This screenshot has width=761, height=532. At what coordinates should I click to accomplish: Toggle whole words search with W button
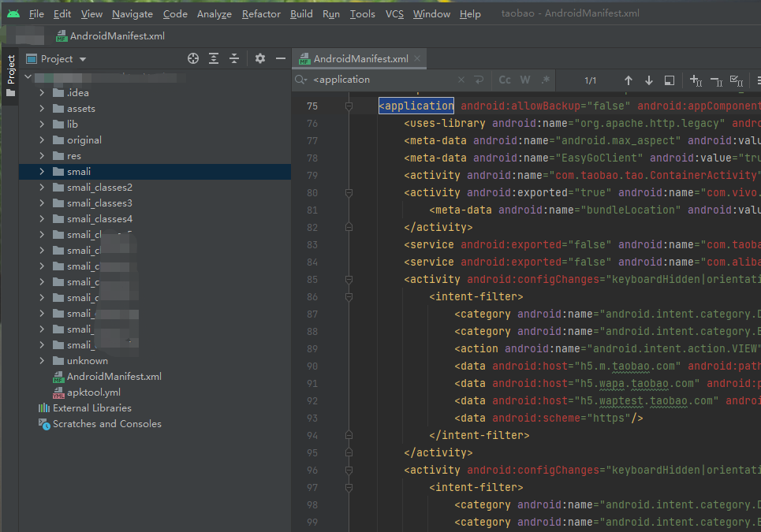[527, 80]
